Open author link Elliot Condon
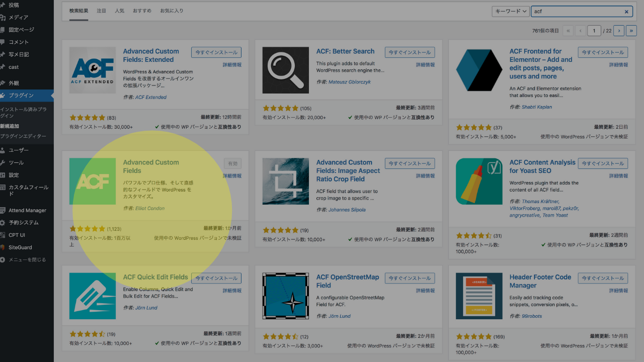The image size is (644, 362). pos(150,208)
